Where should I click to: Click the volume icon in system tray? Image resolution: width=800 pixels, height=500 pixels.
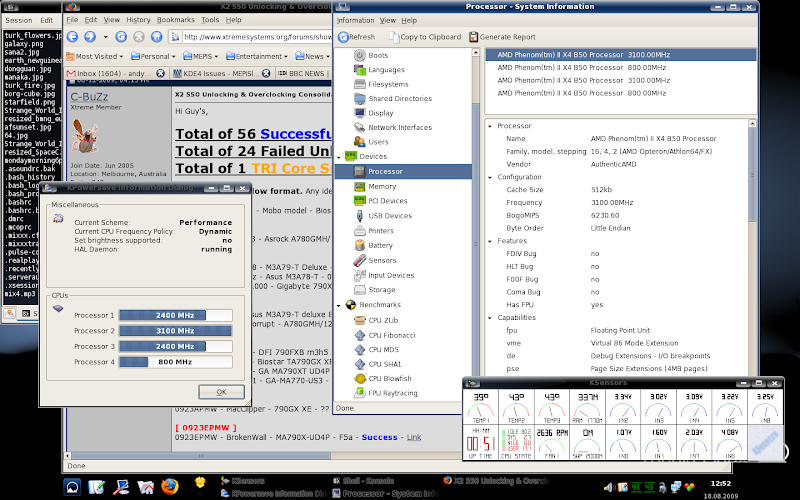(x=609, y=487)
